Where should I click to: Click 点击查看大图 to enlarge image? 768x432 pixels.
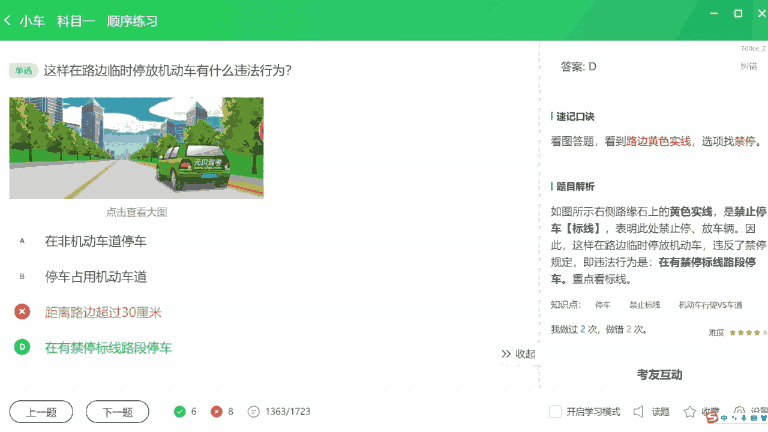137,212
